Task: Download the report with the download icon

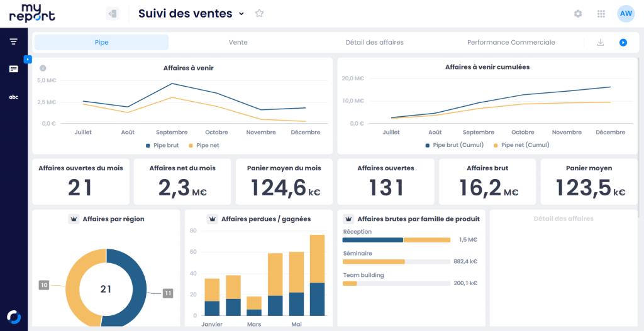Action: 600,43
